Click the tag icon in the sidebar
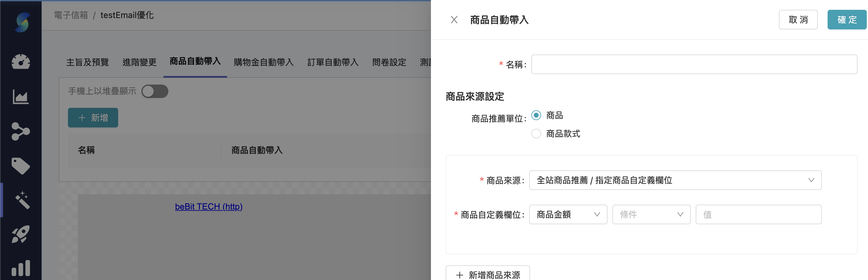 click(x=21, y=166)
